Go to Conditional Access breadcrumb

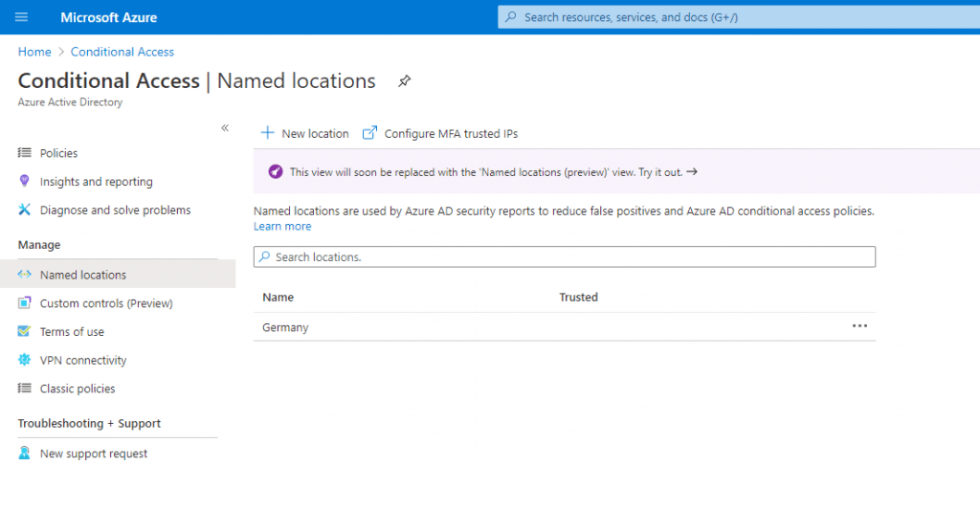tap(122, 52)
